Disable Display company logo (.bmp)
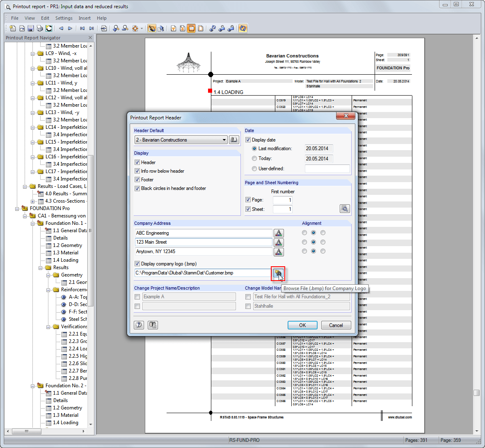The image size is (485, 448). point(137,263)
